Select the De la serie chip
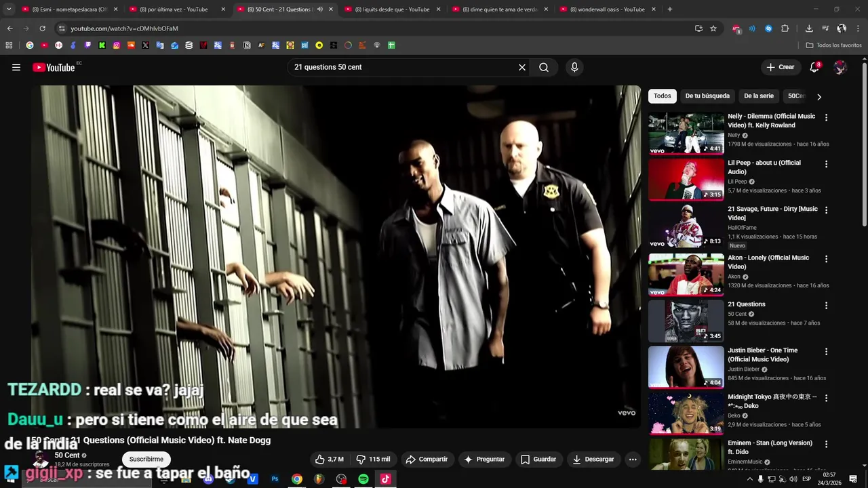The image size is (868, 488). click(x=758, y=96)
